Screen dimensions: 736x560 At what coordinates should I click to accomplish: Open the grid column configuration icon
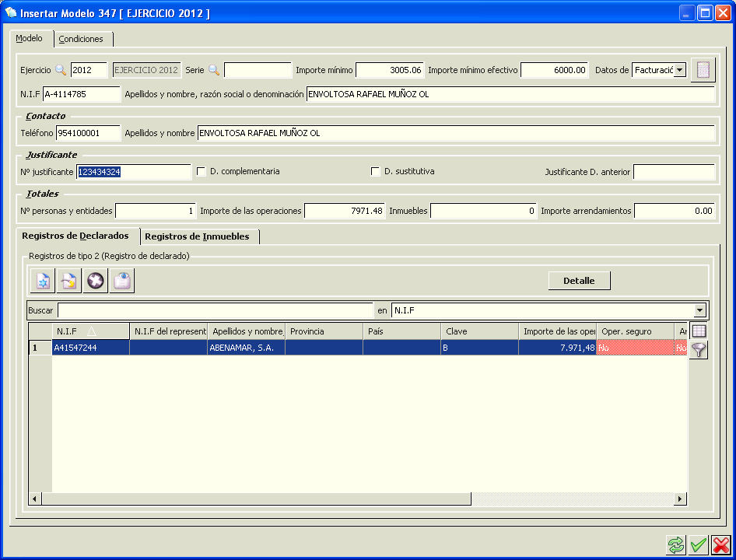699,331
